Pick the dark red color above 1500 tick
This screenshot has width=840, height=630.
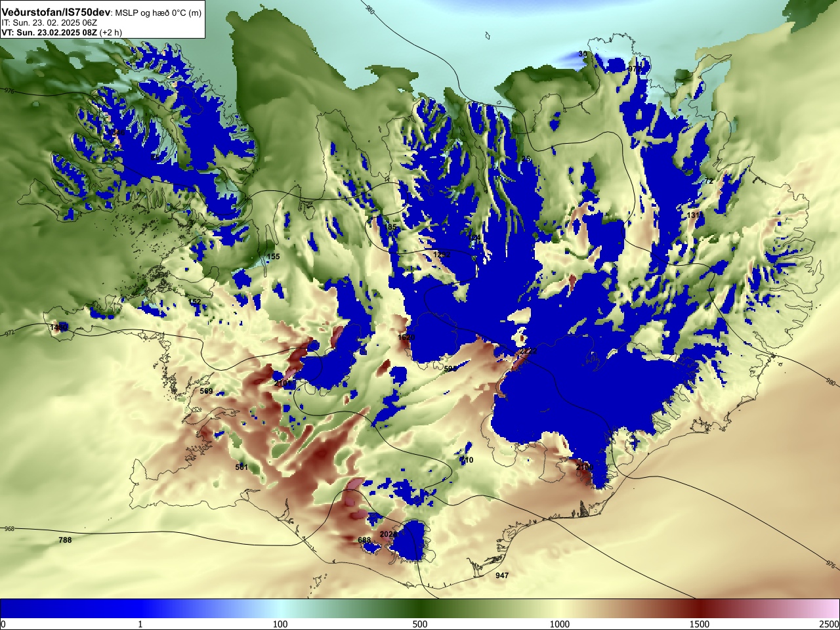coord(700,608)
